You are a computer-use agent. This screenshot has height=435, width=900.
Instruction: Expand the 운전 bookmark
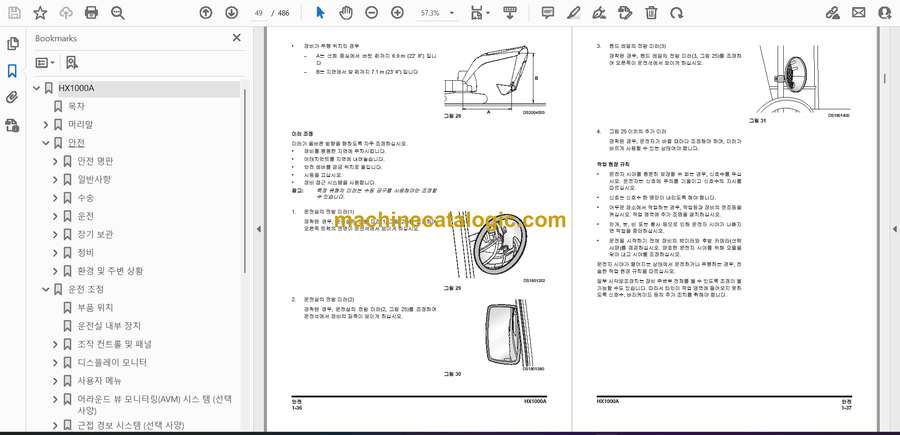coord(55,216)
